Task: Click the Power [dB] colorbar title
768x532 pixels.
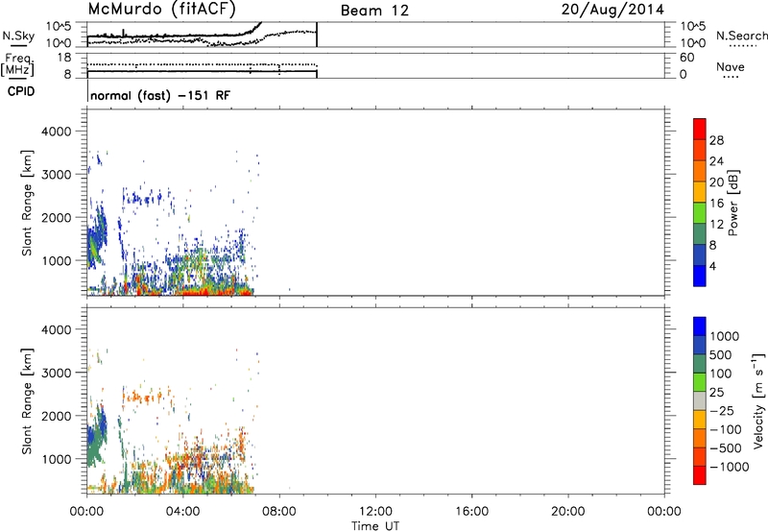Action: [733, 203]
